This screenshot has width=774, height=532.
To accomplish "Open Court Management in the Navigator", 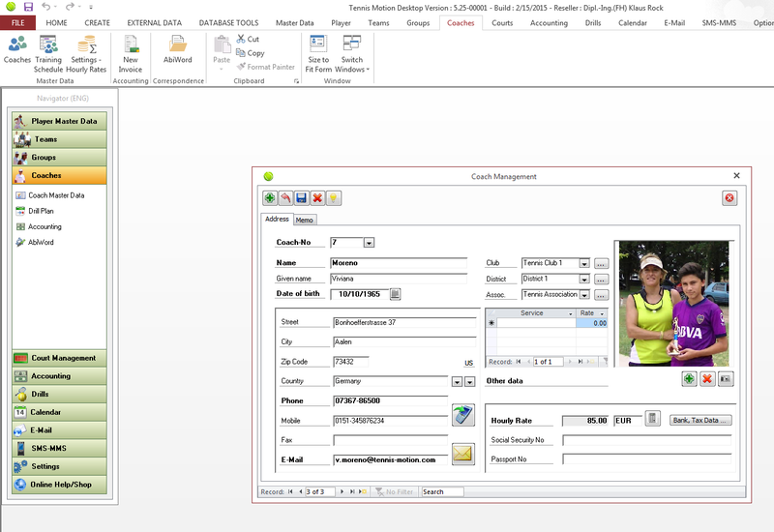I will (64, 358).
